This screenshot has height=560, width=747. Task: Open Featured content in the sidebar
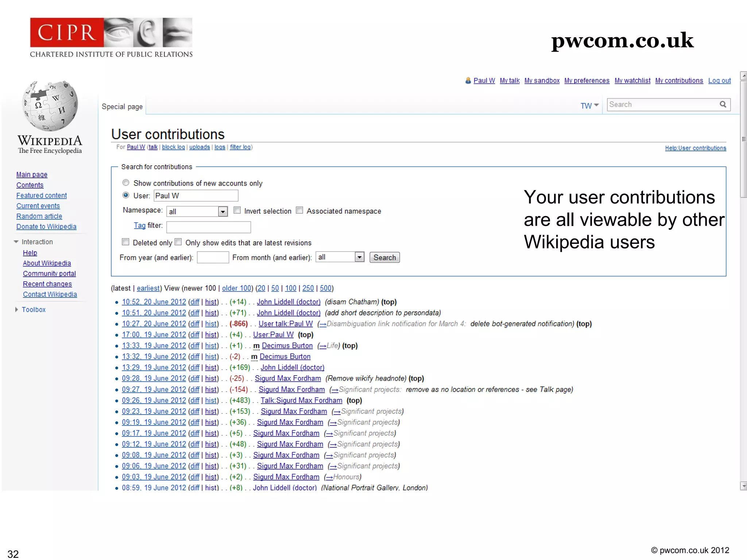pos(42,195)
